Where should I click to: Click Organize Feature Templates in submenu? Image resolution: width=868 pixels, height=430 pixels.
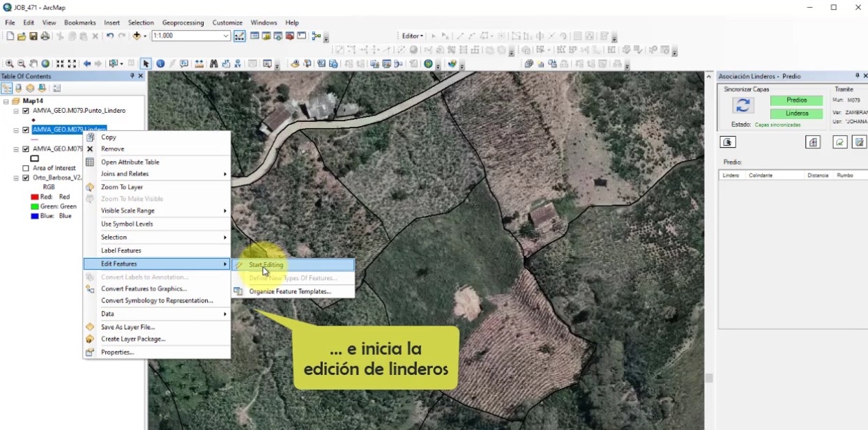pos(293,291)
